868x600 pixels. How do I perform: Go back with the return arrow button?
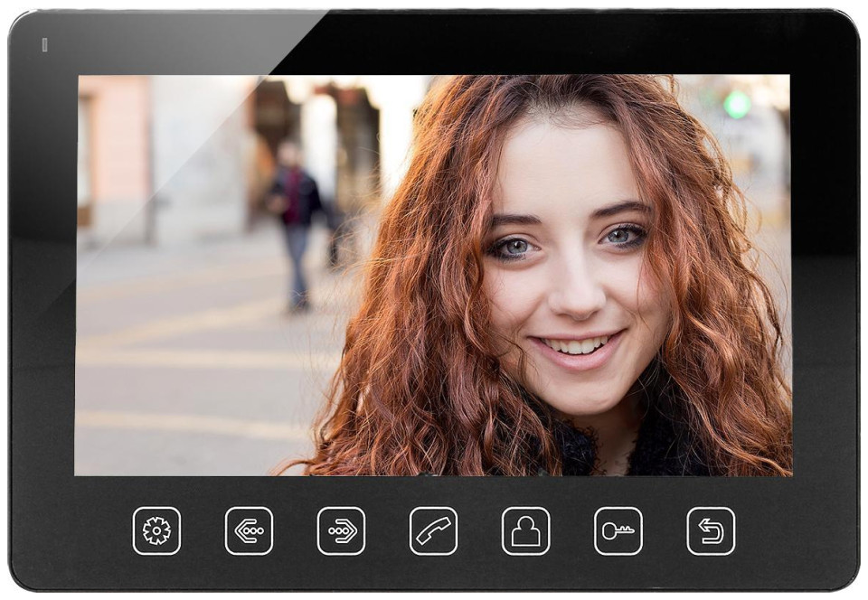(711, 531)
